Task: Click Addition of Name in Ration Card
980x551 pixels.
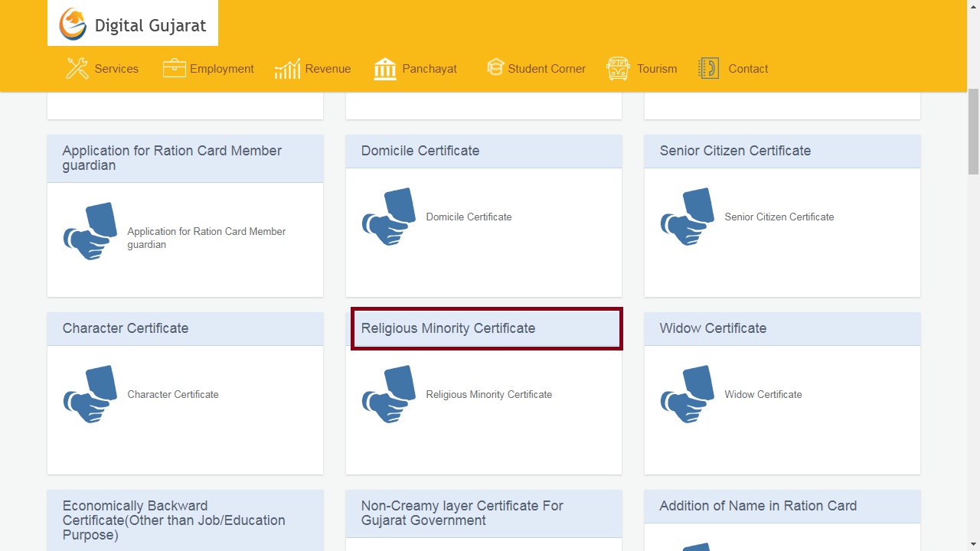Action: pos(757,506)
